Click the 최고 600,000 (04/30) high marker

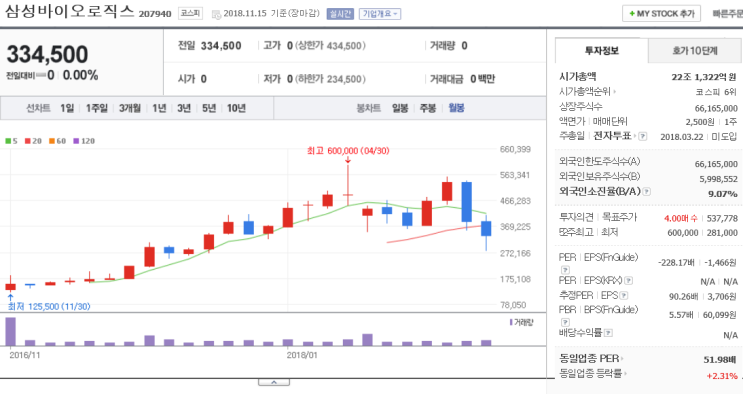click(x=348, y=151)
